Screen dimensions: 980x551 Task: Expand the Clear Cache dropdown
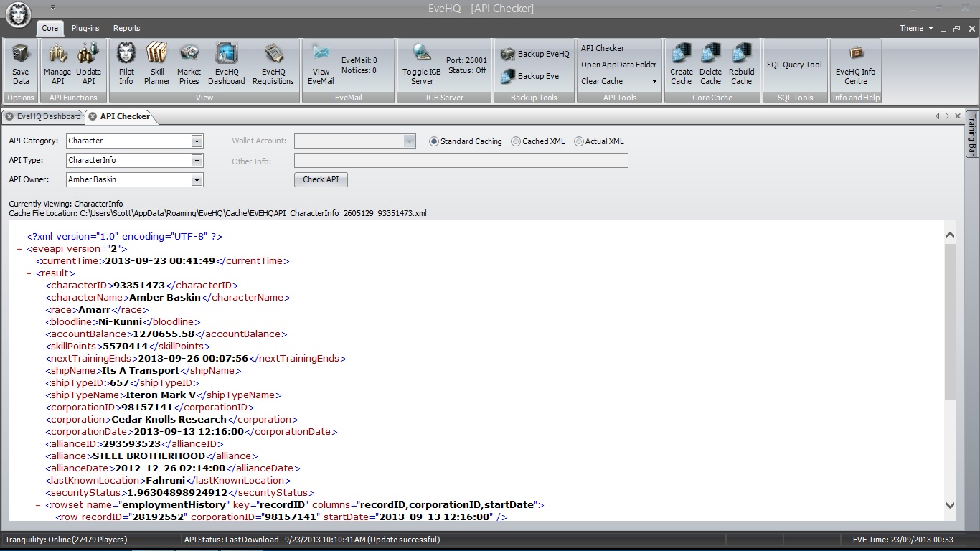tap(654, 82)
